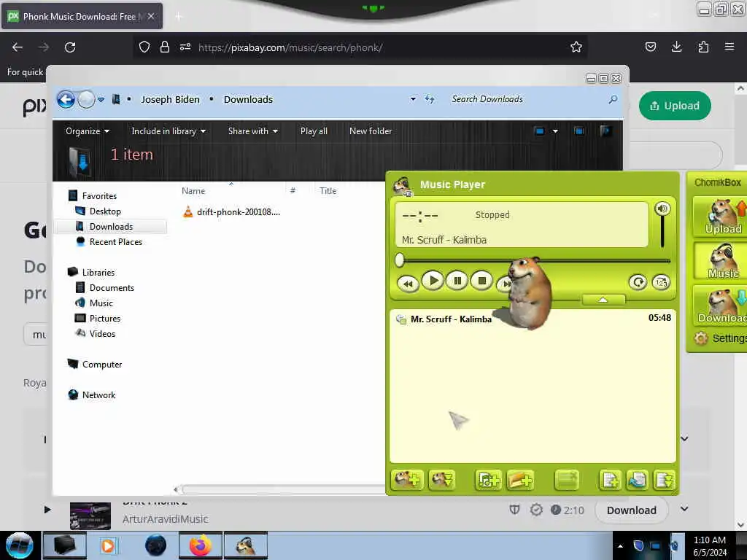Viewport: 747px width, 560px height.
Task: Focus the Search Downloads field
Action: tap(527, 99)
